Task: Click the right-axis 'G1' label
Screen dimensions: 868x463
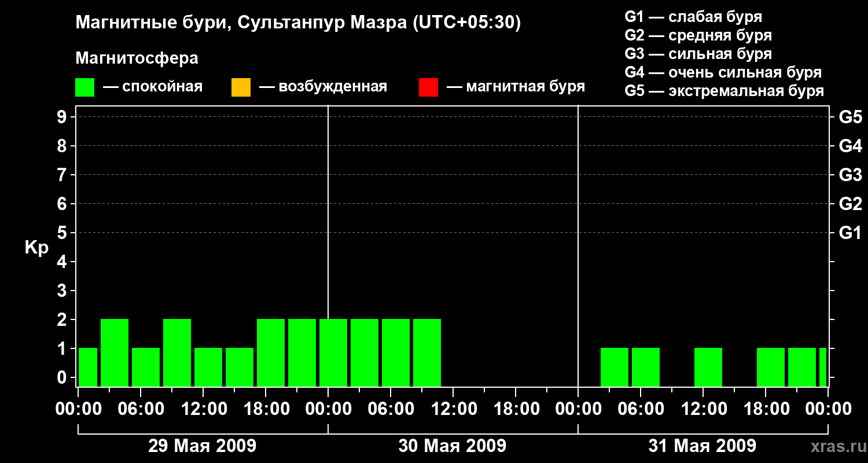Action: [850, 233]
